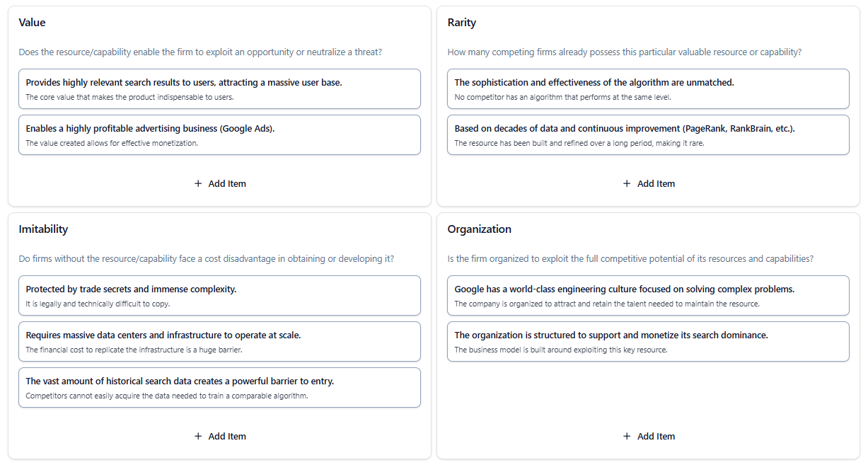Click the 'Protected by trade secrets' card
This screenshot has width=868, height=465.
tap(220, 295)
